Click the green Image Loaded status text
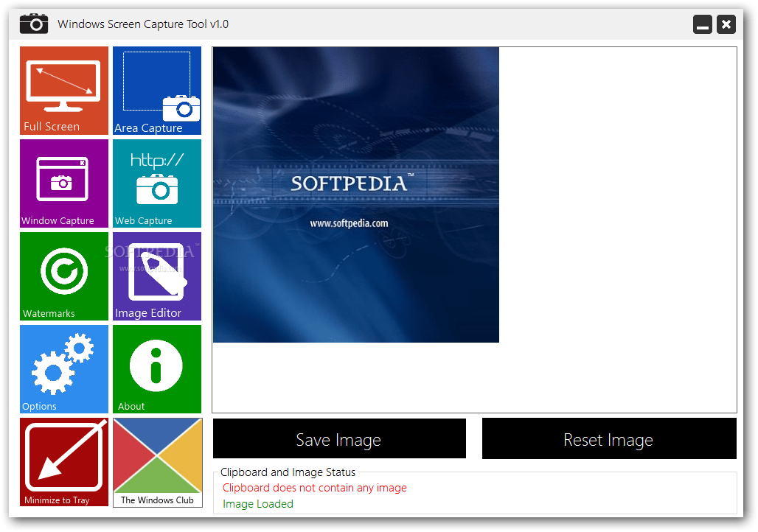Screen dimensions: 758x532 pyautogui.click(x=257, y=503)
